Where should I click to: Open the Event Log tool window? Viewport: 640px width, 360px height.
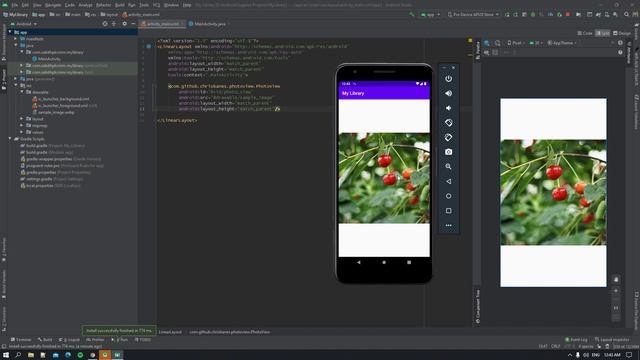576,340
